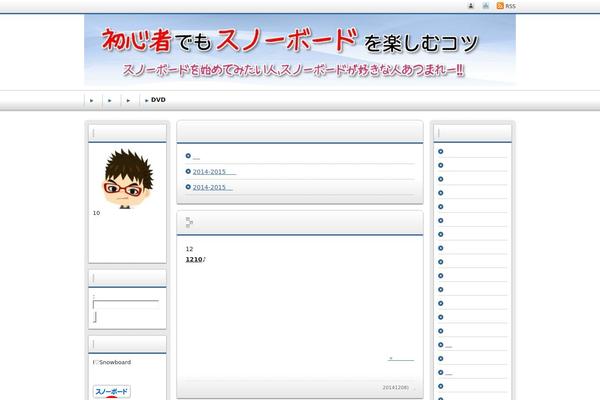Open the person profile icon in top bar
The width and height of the screenshot is (600, 400).
471,6
